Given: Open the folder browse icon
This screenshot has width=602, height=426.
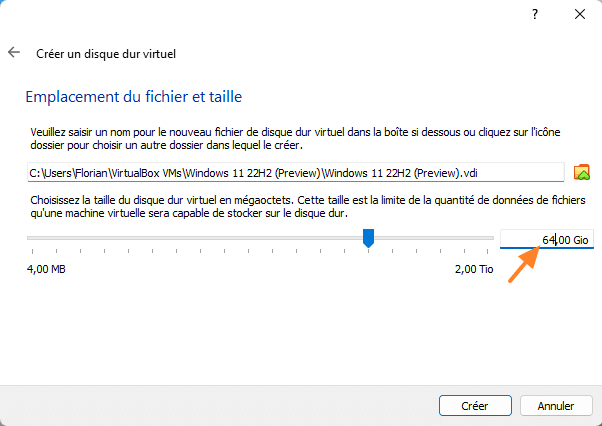Looking at the screenshot, I should [582, 172].
